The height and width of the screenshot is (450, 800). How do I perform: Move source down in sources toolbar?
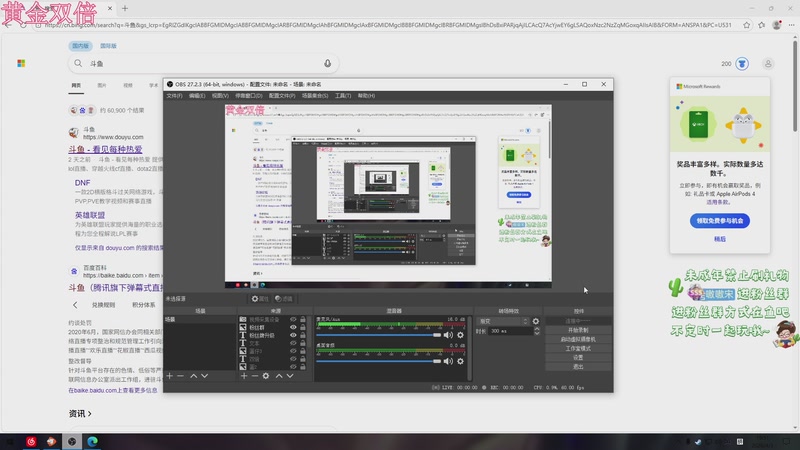(x=290, y=376)
